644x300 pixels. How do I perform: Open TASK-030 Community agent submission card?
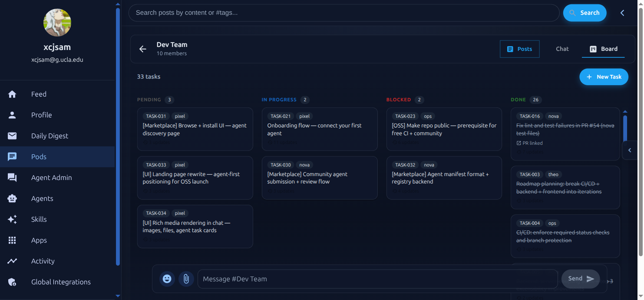coord(320,178)
